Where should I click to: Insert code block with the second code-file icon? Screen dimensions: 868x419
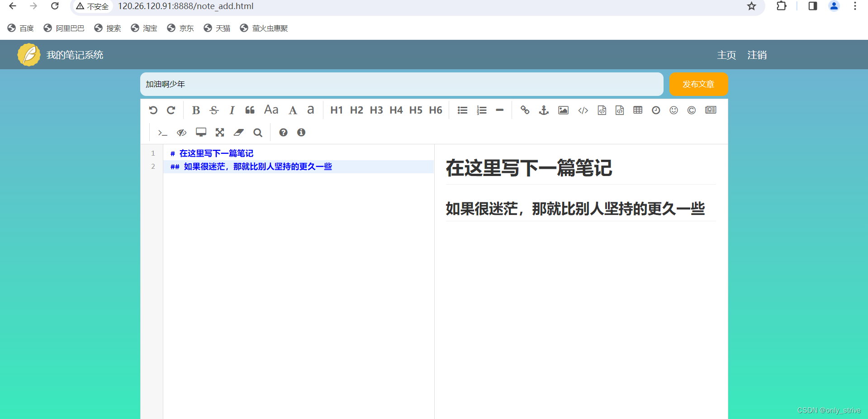pos(620,110)
